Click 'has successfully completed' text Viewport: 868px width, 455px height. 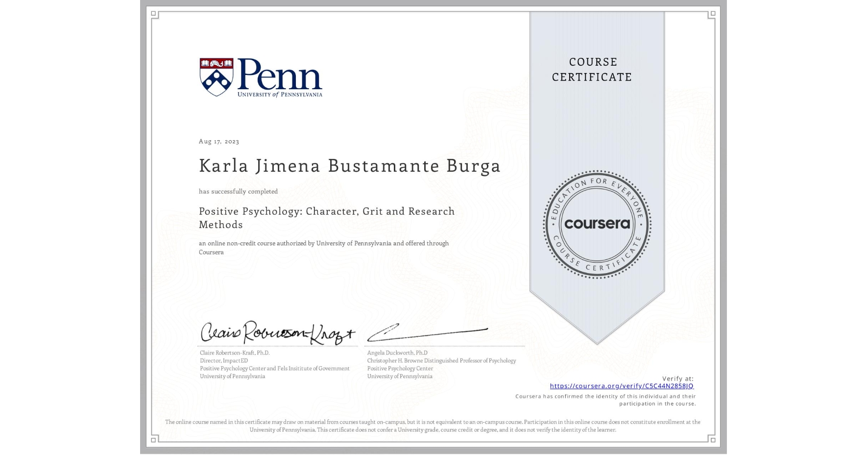[x=238, y=191]
